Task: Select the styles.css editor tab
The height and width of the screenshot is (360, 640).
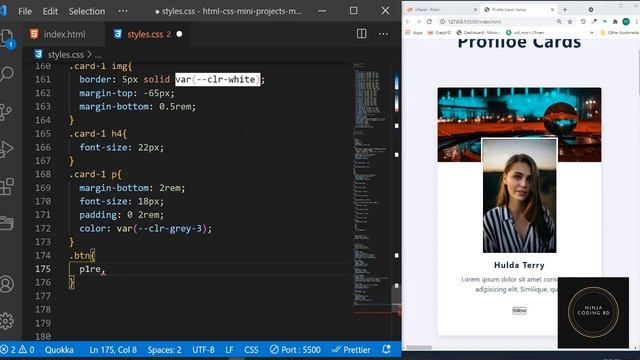Action: 149,34
